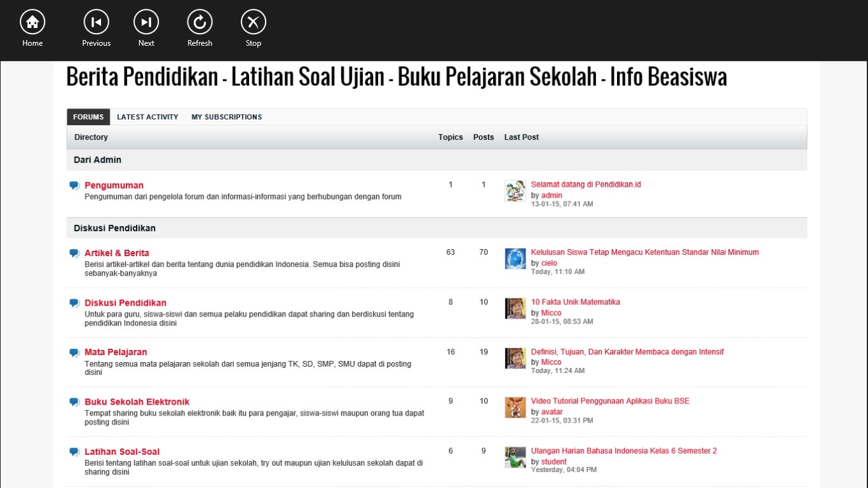Click the avatar image for user student
This screenshot has height=488, width=868.
(x=515, y=457)
